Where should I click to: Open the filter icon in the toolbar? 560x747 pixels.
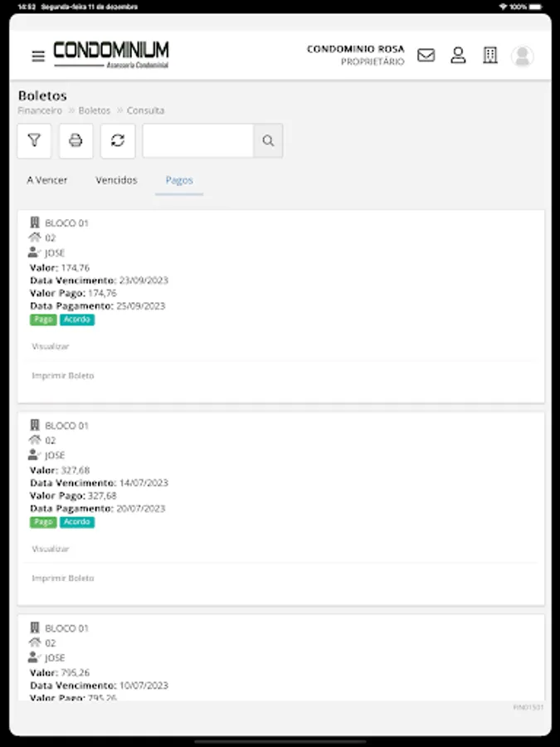pos(34,140)
